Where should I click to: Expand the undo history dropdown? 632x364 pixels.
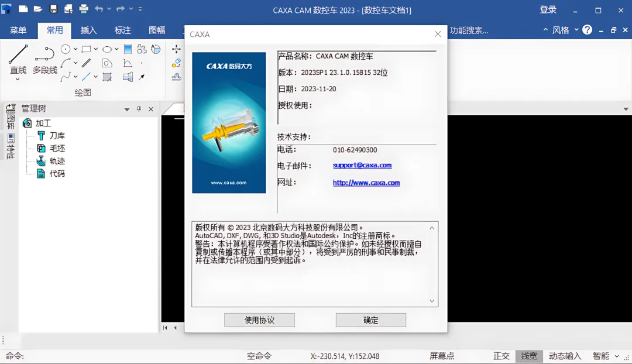[x=109, y=9]
